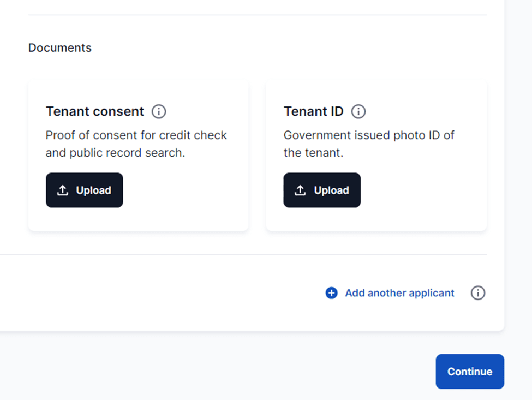Click the Upload label in Tenant consent button
The width and height of the screenshot is (532, 400).
tap(94, 190)
